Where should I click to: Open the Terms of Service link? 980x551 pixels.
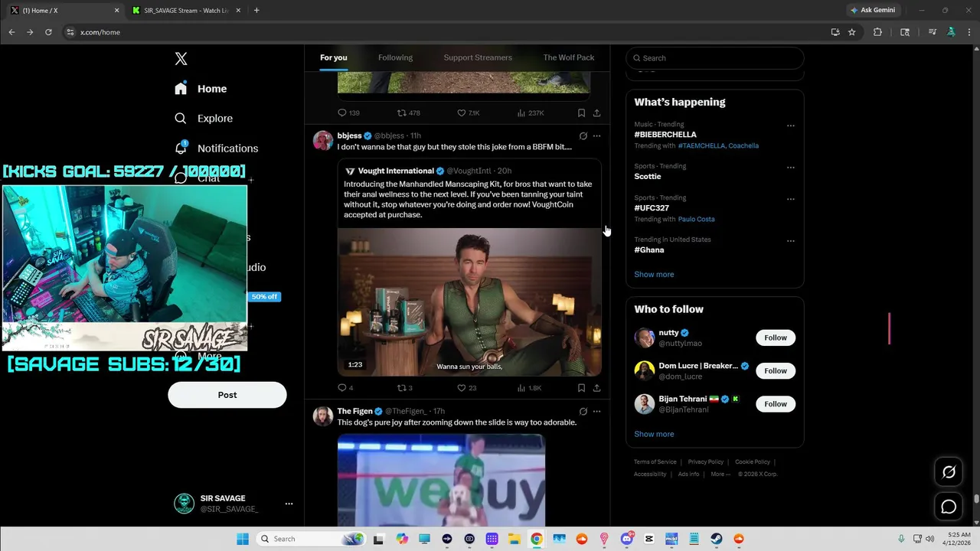click(655, 462)
